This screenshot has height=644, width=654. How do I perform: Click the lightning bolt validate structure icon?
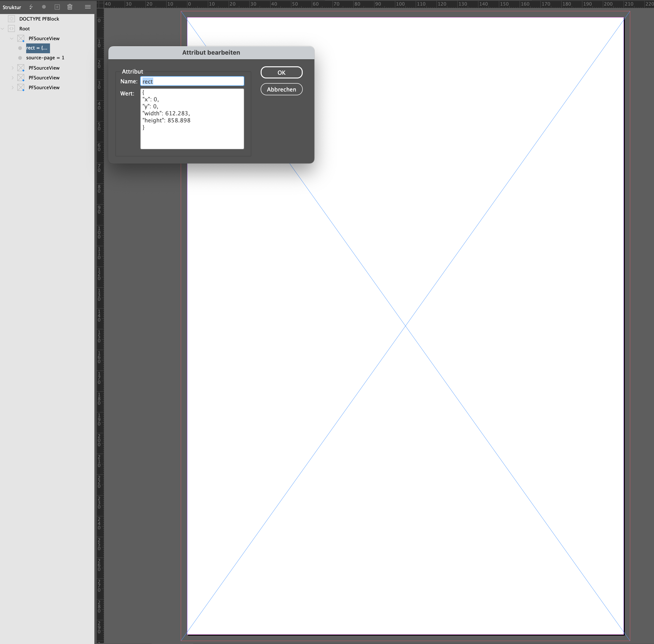31,7
